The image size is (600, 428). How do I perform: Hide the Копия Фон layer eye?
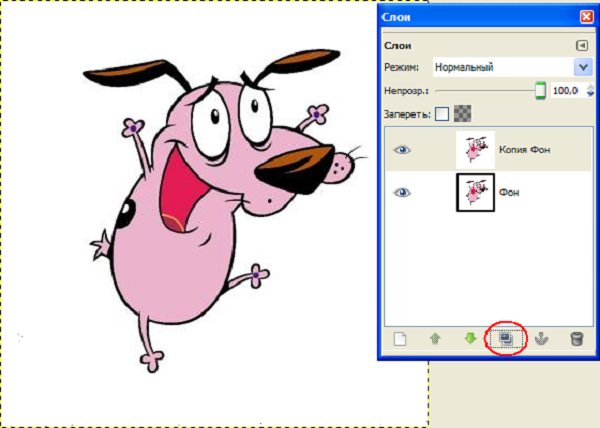click(402, 150)
